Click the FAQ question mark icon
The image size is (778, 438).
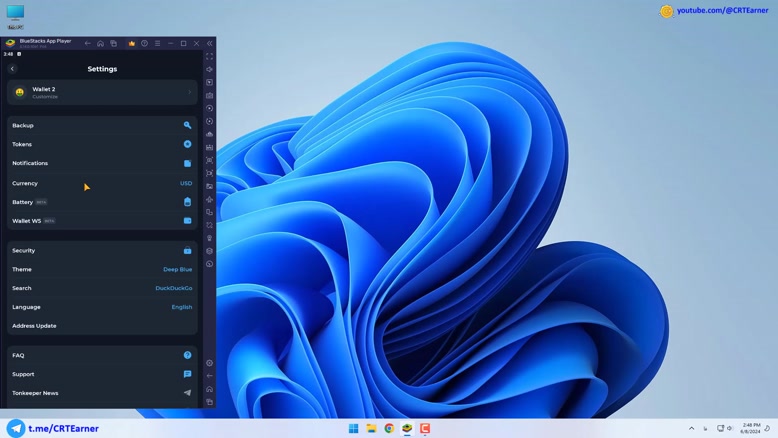(187, 355)
